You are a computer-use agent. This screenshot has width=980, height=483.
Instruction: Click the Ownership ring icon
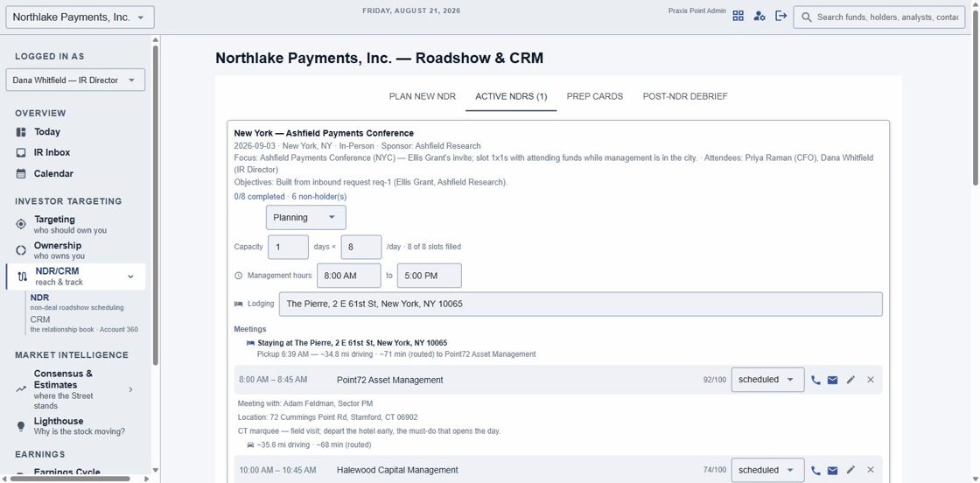click(x=21, y=250)
